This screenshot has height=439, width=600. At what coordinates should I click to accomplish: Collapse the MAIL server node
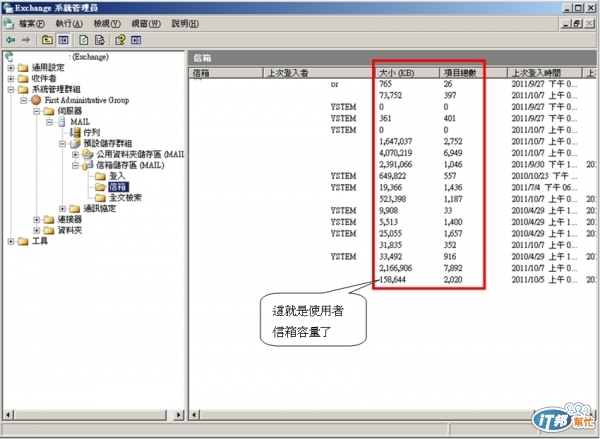[x=49, y=122]
